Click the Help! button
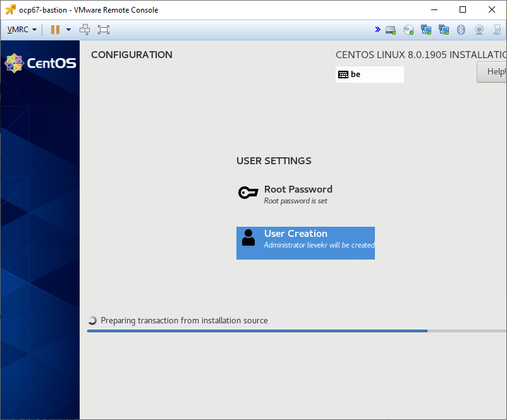 click(492, 72)
